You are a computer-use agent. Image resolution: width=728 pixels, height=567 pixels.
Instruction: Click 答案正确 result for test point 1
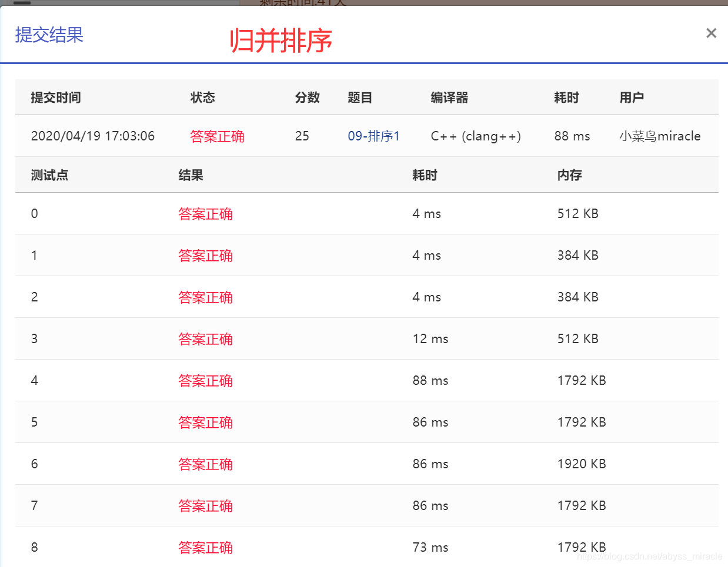(205, 256)
